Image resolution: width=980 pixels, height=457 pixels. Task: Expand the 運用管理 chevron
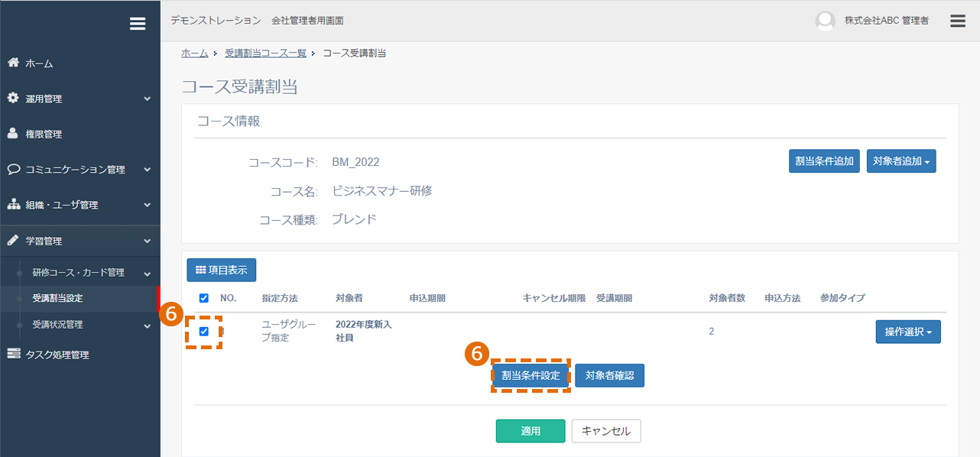147,99
